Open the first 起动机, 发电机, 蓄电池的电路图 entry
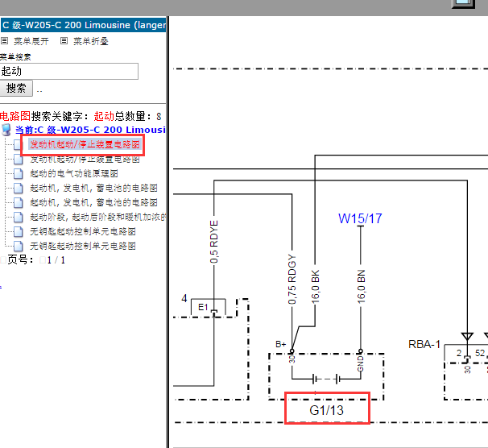 [x=93, y=188]
